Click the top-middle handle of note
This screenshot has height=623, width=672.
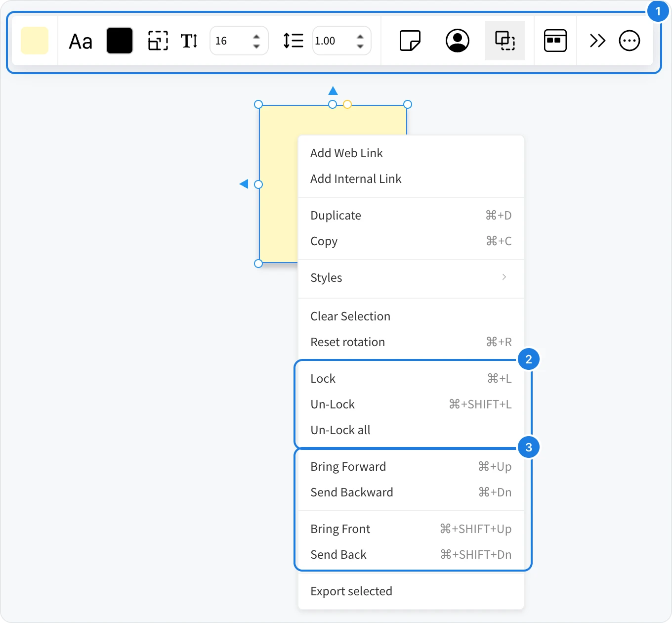[x=333, y=104]
